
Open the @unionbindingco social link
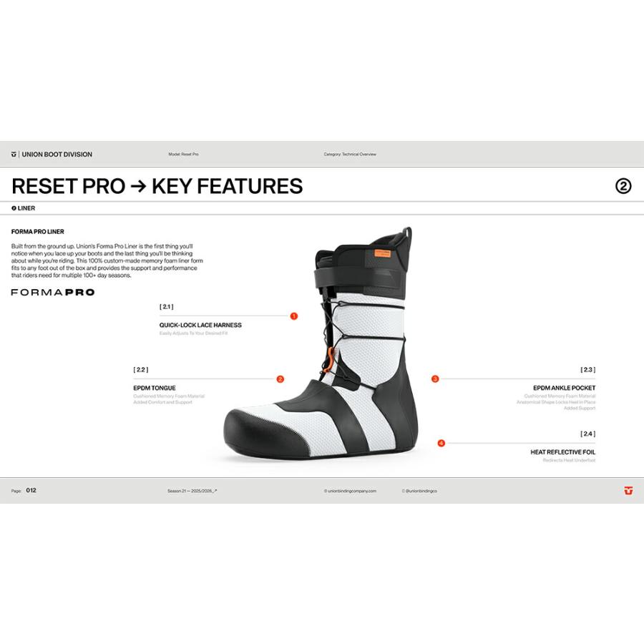[420, 491]
